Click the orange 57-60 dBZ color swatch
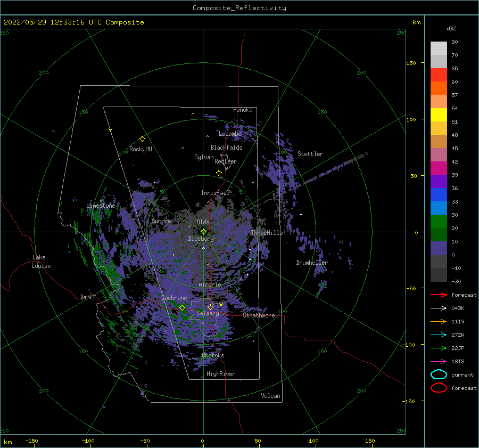This screenshot has width=479, height=448. [x=439, y=88]
